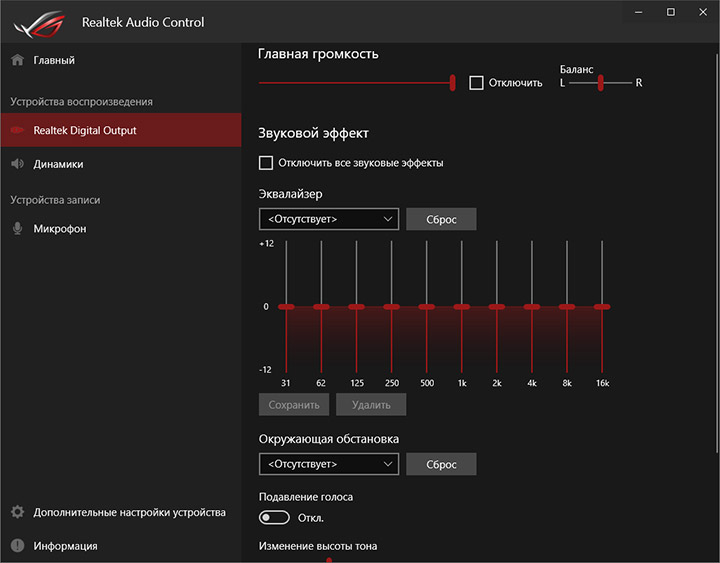Image resolution: width=720 pixels, height=563 pixels.
Task: Click the L-R balance slider knob
Action: click(601, 83)
